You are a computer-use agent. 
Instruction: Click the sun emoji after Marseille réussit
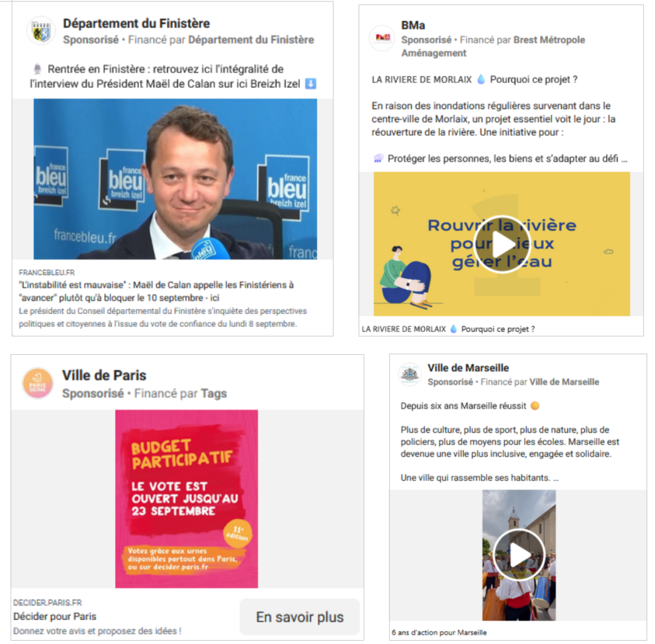tap(535, 406)
